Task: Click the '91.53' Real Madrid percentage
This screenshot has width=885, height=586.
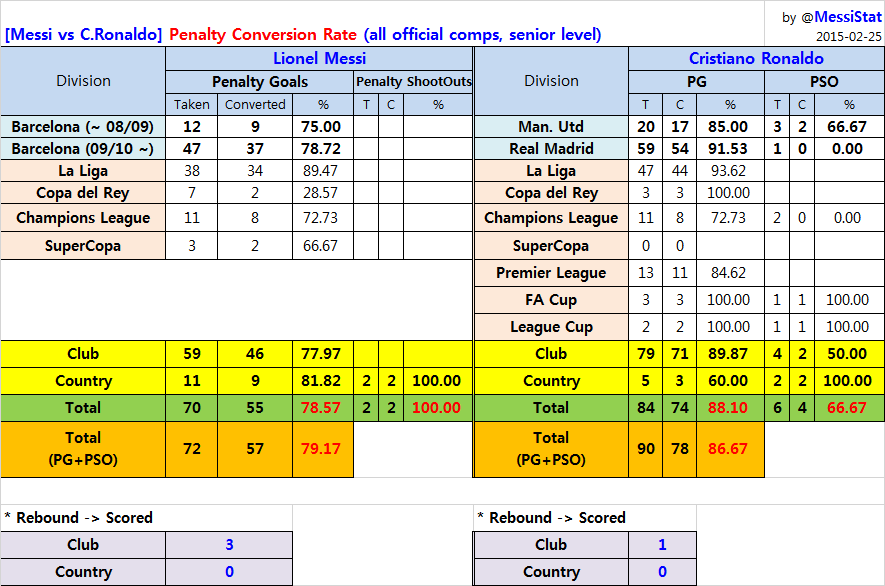Action: coord(730,148)
